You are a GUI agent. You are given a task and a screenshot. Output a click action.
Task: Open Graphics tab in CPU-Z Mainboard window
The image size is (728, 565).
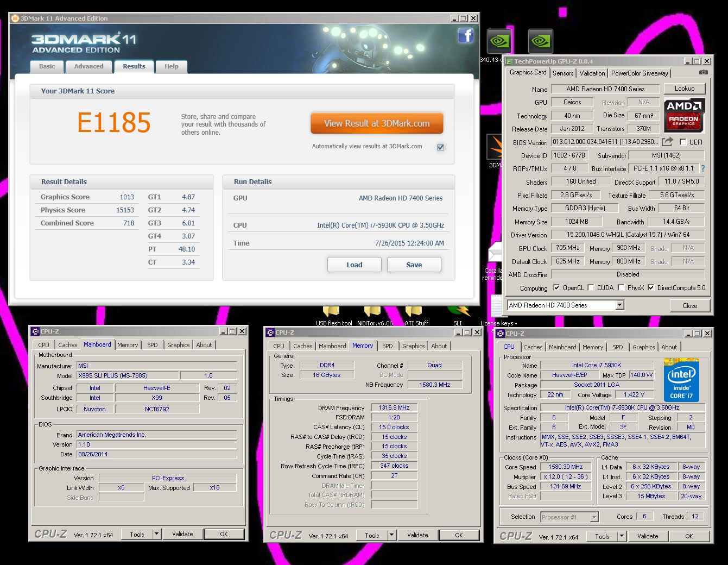tap(179, 345)
